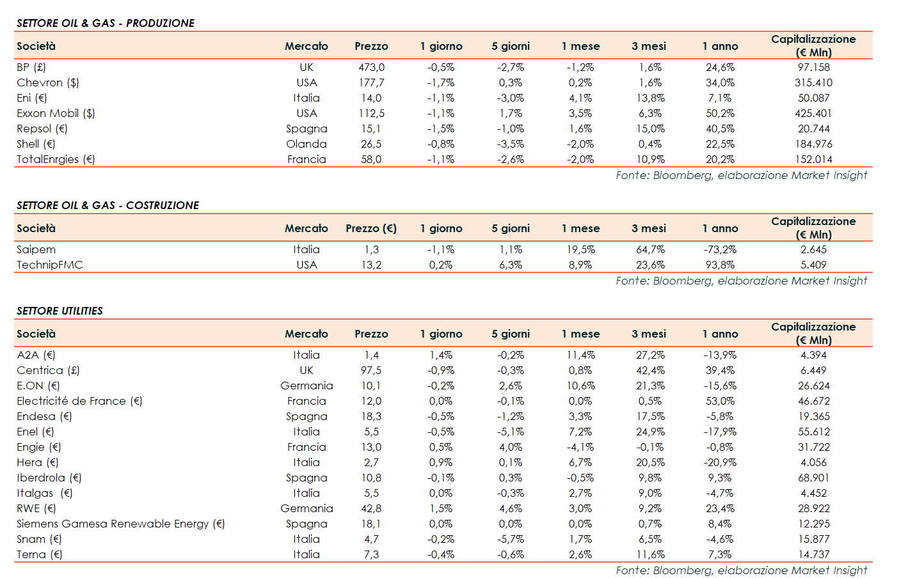
Task: Click the 'SETTORE UTILITIES' section heading
Action: (x=60, y=311)
